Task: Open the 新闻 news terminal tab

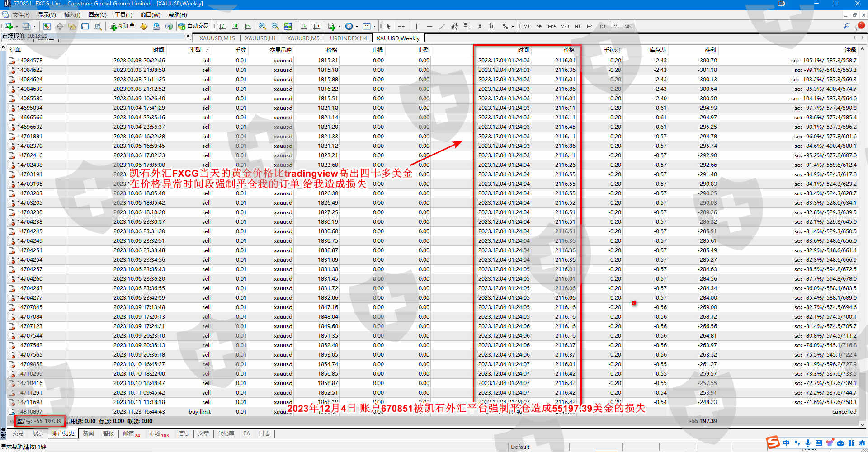Action: pos(89,433)
